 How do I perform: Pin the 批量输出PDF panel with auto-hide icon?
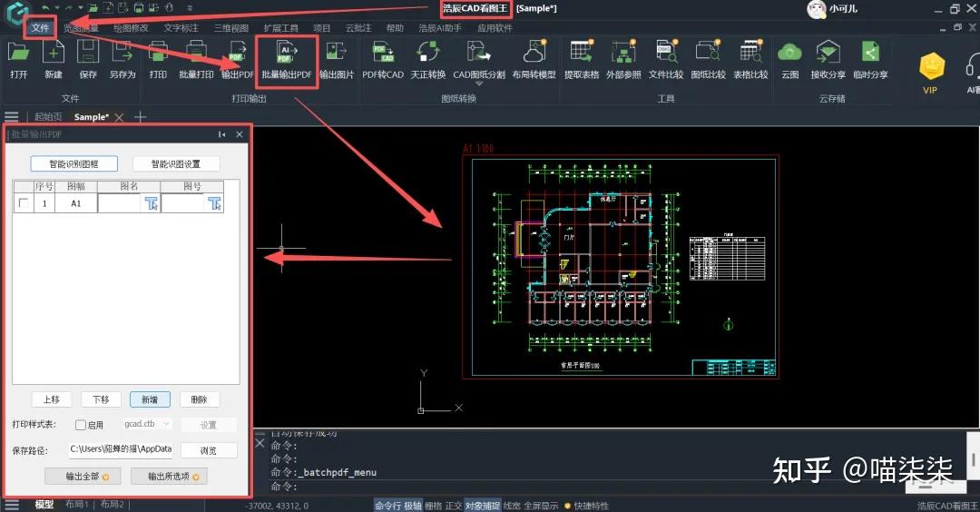(222, 134)
